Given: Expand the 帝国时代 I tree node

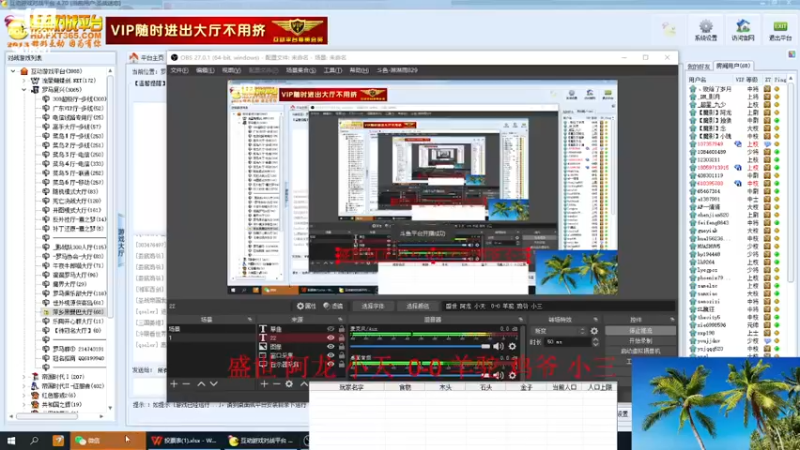Looking at the screenshot, I should click(24, 377).
